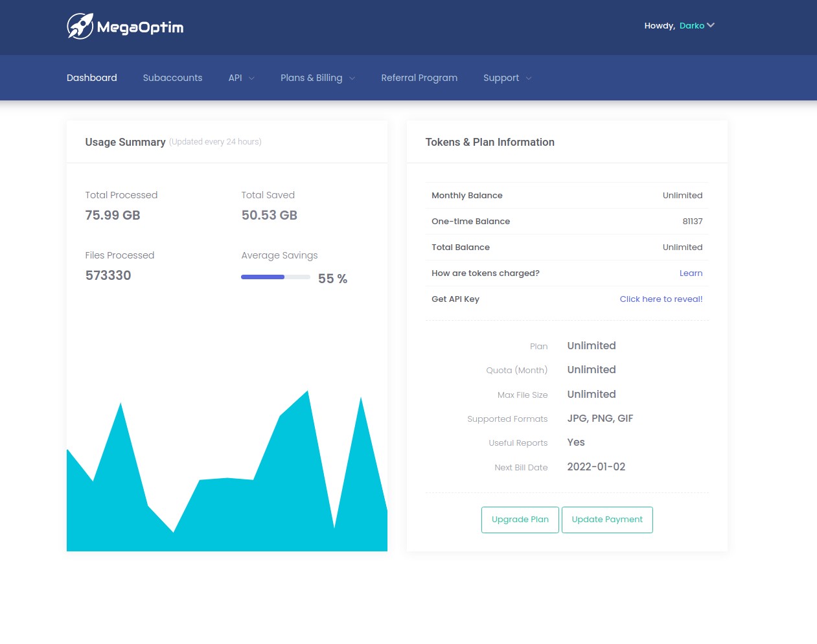This screenshot has width=817, height=644.
Task: Expand the Support dropdown menu
Action: [507, 78]
